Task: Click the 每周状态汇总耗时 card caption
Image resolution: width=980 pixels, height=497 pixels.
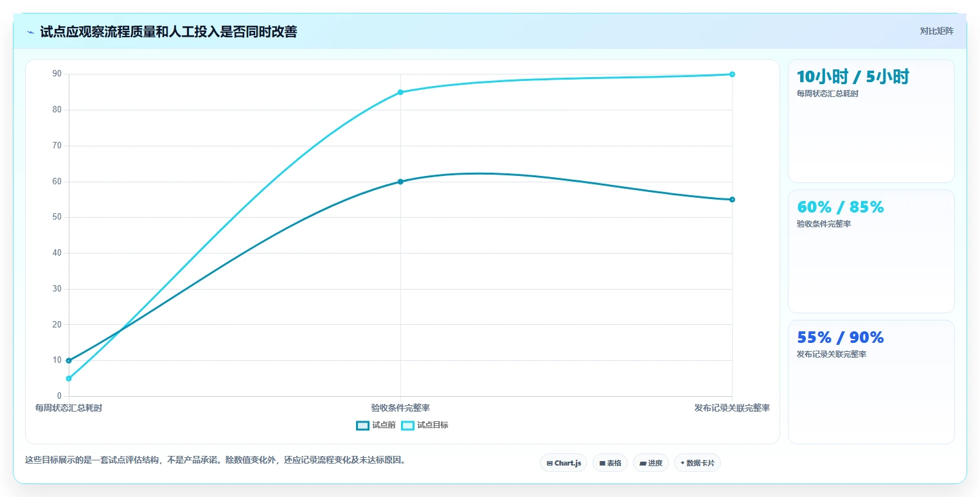Action: coord(828,94)
